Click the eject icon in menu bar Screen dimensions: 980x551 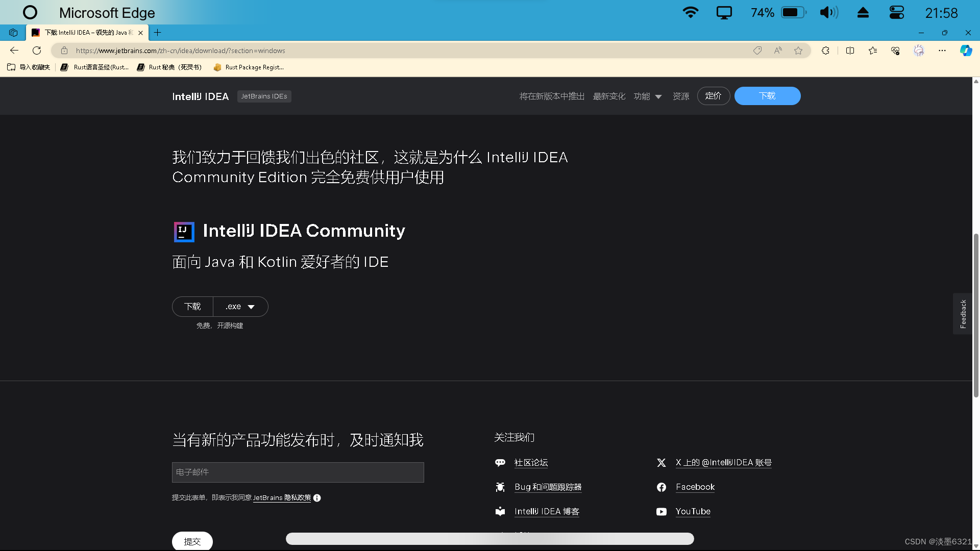[x=863, y=12]
